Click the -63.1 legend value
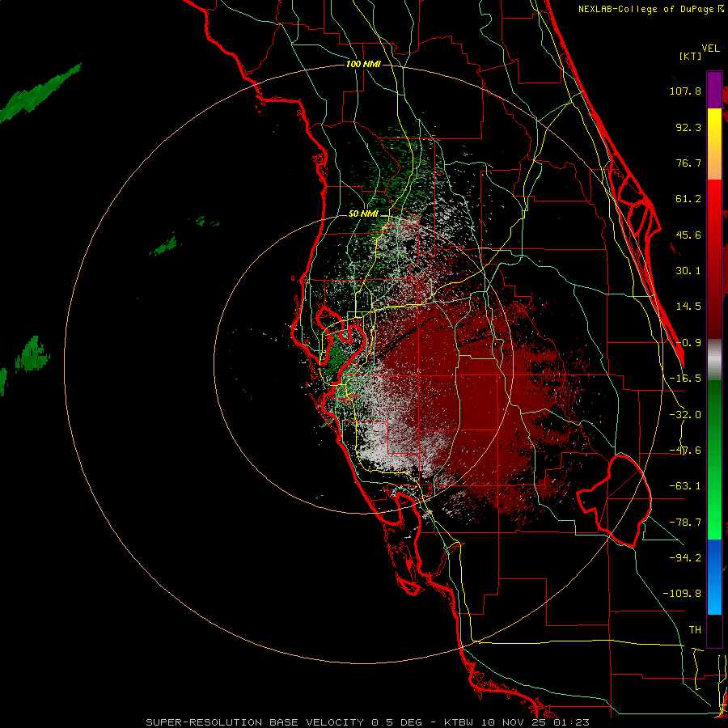Viewport: 728px width, 728px height. pyautogui.click(x=685, y=486)
